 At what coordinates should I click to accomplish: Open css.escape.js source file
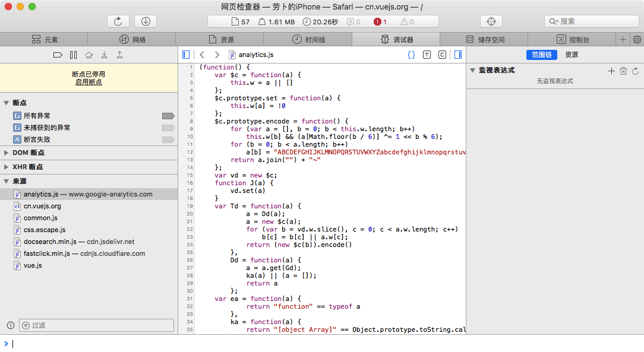[x=89, y=230]
